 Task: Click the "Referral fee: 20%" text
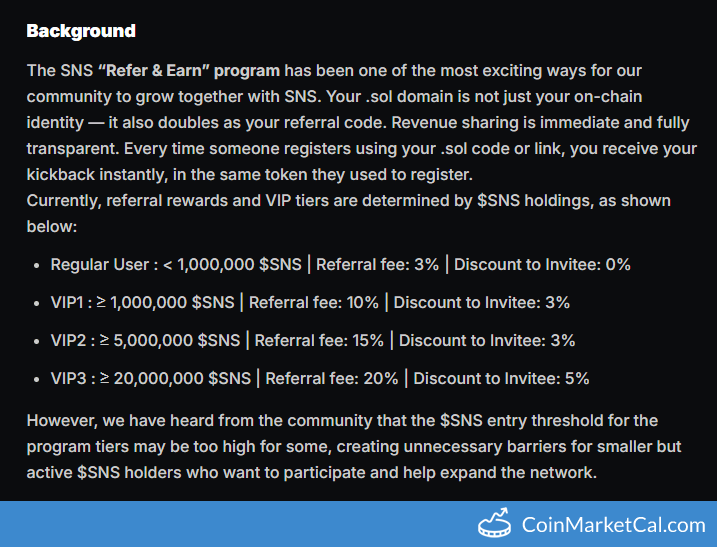click(x=332, y=379)
